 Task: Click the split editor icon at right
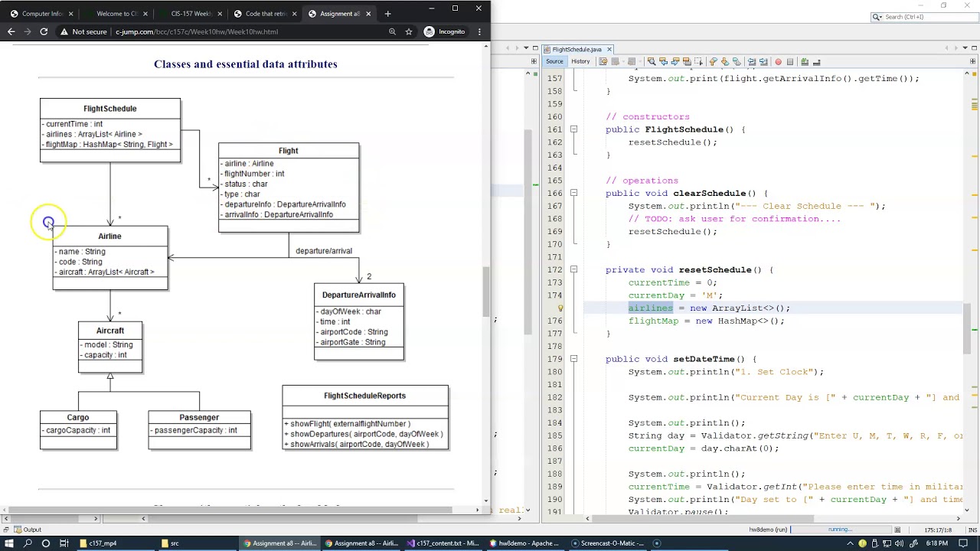(972, 61)
